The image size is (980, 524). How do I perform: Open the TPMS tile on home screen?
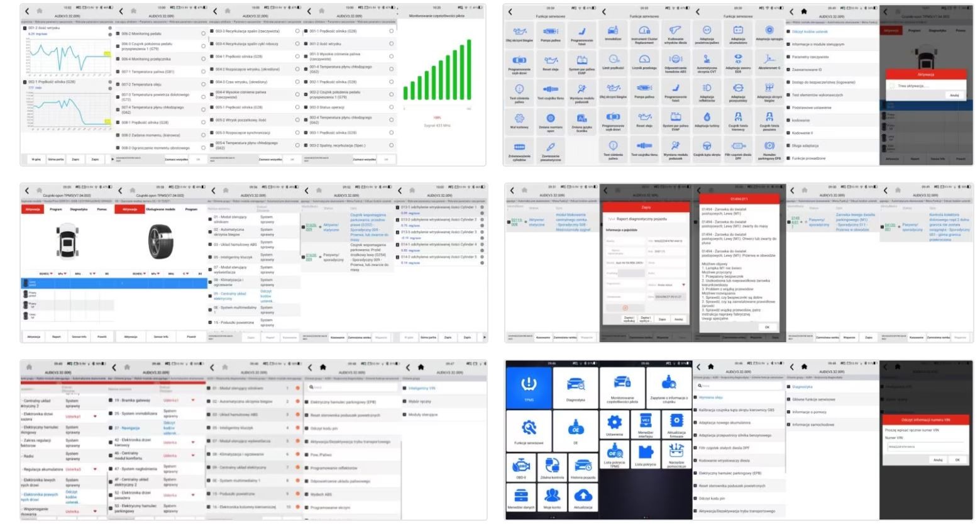[529, 386]
